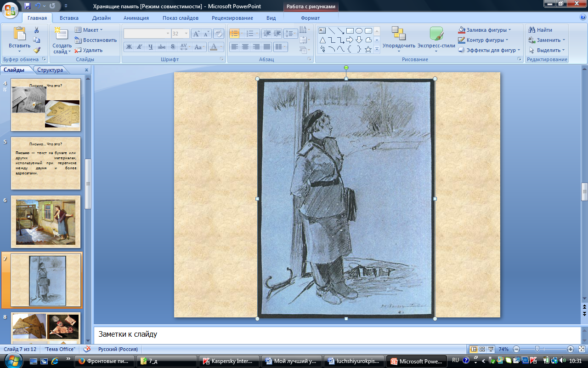Open Эффекты для фигур menu
The width and height of the screenshot is (588, 368).
[x=490, y=50]
